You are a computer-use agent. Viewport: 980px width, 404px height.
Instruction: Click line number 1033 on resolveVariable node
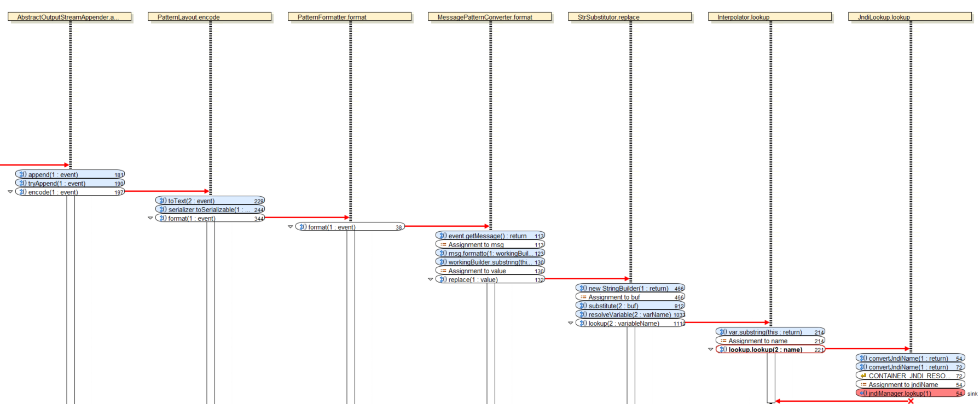(x=679, y=315)
